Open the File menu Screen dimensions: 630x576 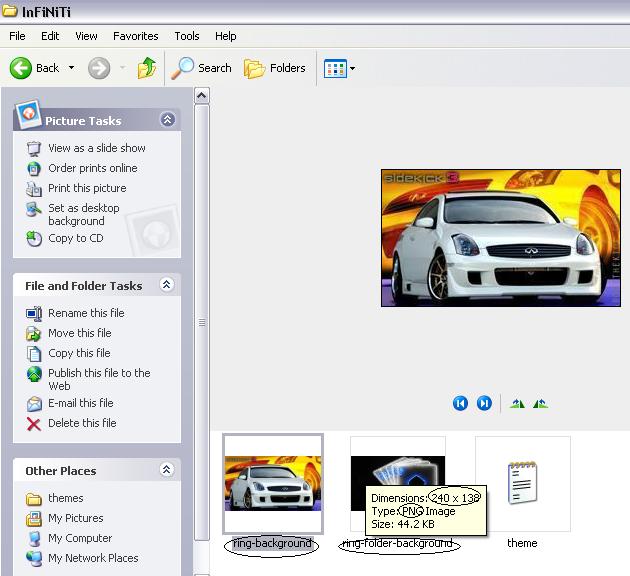point(17,36)
